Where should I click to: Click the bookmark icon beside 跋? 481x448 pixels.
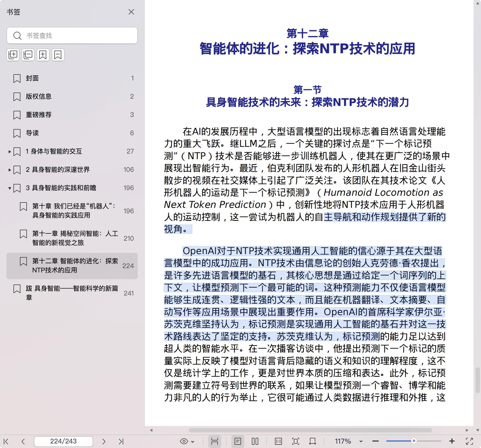click(17, 289)
